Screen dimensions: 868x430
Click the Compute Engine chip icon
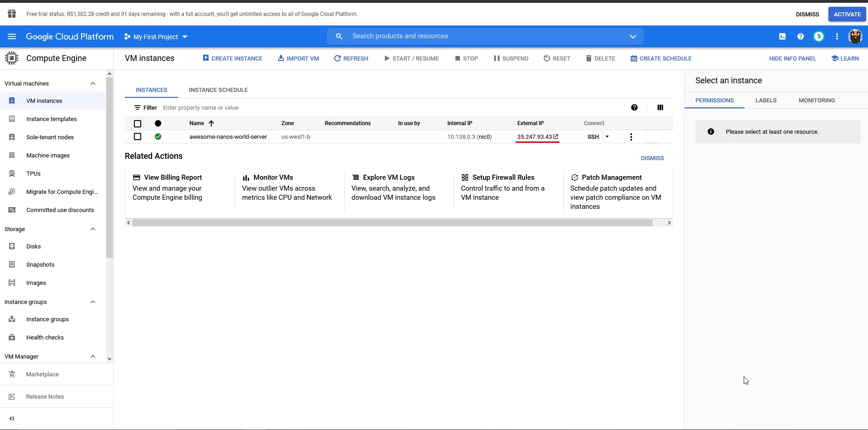[x=11, y=58]
